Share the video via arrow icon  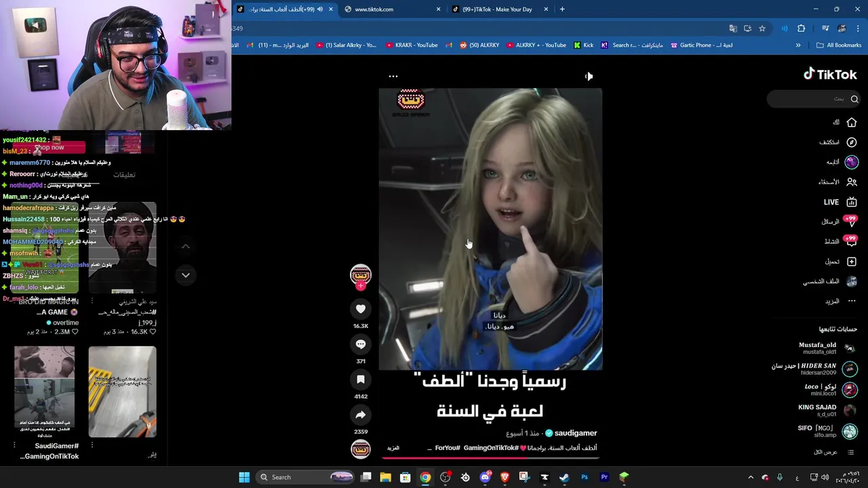(x=361, y=415)
